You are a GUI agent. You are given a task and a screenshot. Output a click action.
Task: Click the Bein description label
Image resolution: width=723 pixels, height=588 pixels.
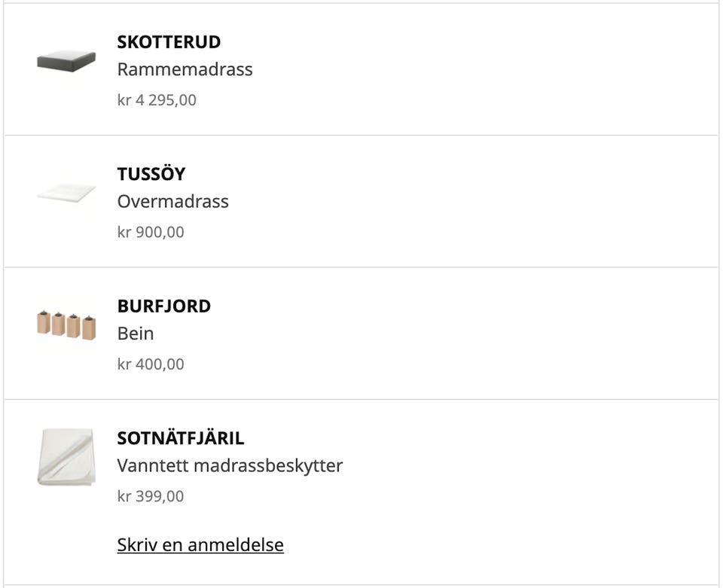tap(136, 334)
